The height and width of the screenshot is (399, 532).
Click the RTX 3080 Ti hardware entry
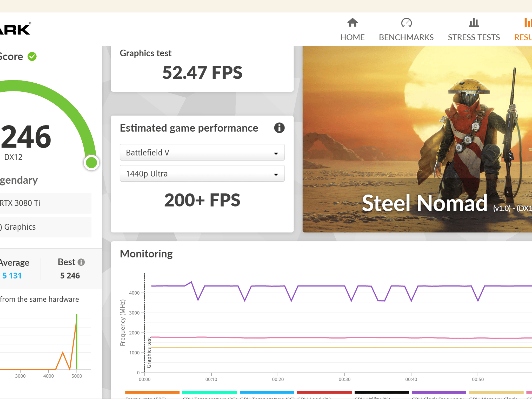coord(45,203)
